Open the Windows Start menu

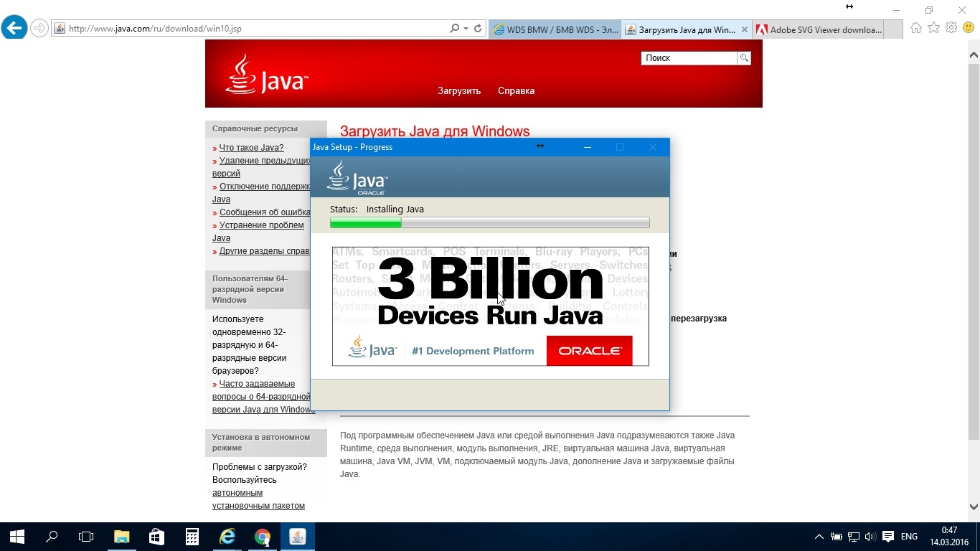[17, 537]
